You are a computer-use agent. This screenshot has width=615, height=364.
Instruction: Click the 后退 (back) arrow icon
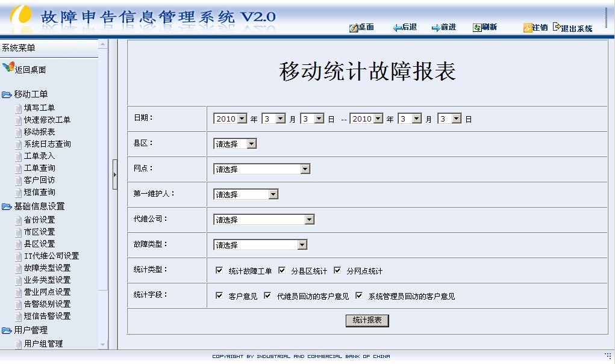(x=397, y=28)
